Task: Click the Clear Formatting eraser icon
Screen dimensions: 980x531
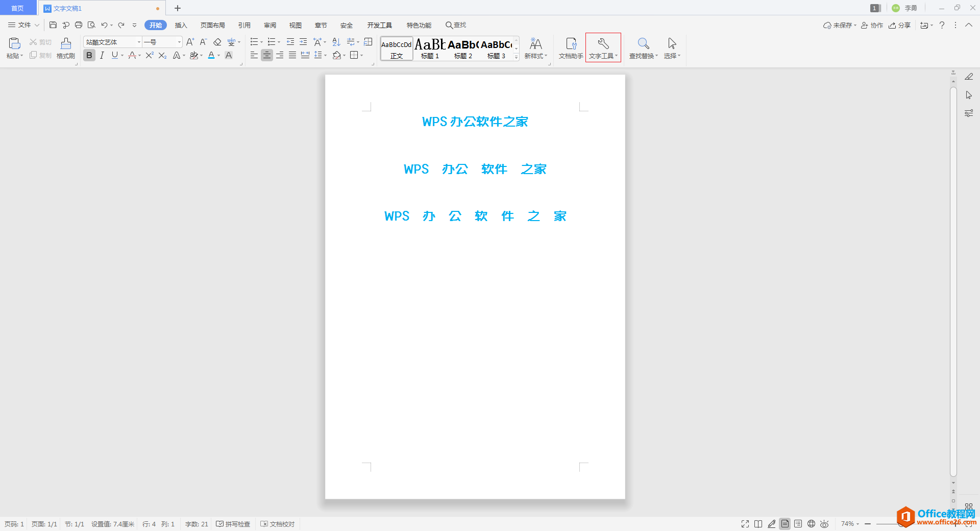Action: [217, 42]
